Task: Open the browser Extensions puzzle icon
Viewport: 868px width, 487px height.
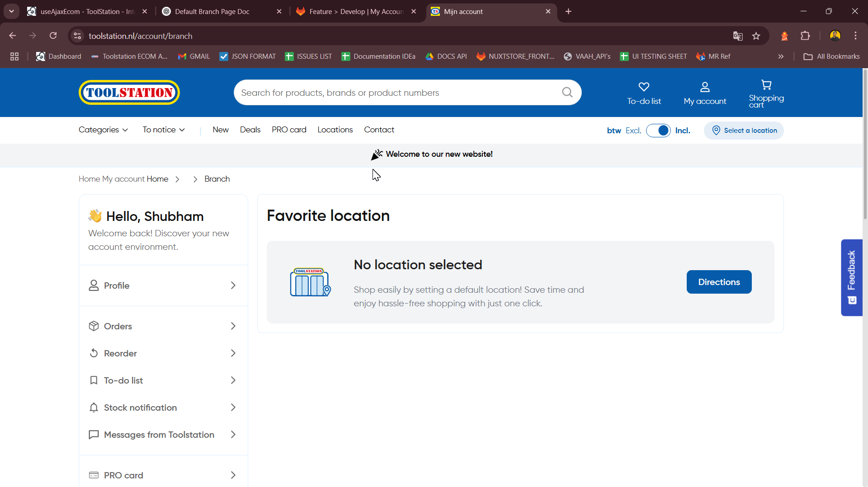Action: 805,36
